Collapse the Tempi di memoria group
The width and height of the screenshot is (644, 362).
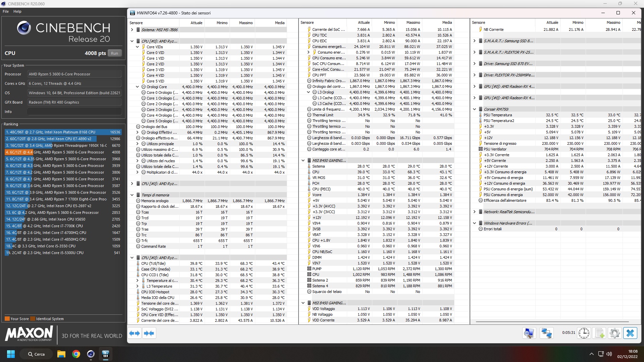[x=132, y=195]
